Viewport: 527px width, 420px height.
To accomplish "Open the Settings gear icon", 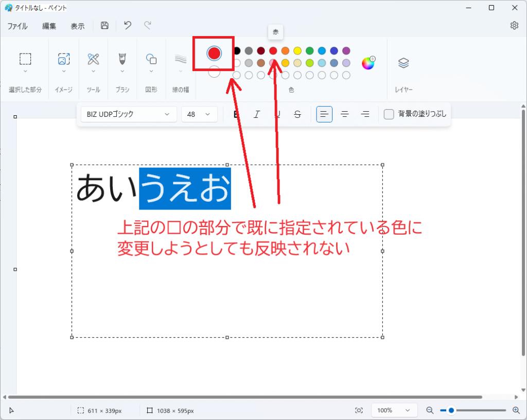I will pos(514,26).
